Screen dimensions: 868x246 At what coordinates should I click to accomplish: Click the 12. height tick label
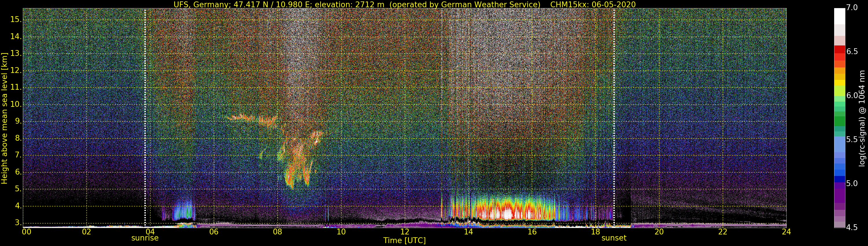16,70
